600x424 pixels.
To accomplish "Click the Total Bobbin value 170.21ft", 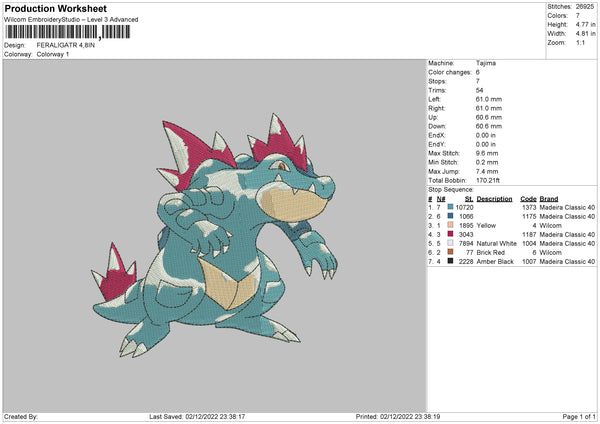I will tap(488, 181).
